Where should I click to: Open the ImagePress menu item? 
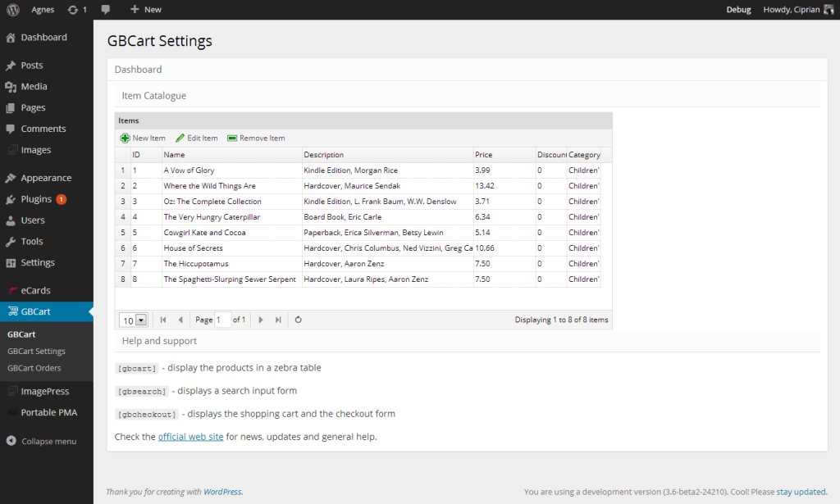pyautogui.click(x=47, y=391)
